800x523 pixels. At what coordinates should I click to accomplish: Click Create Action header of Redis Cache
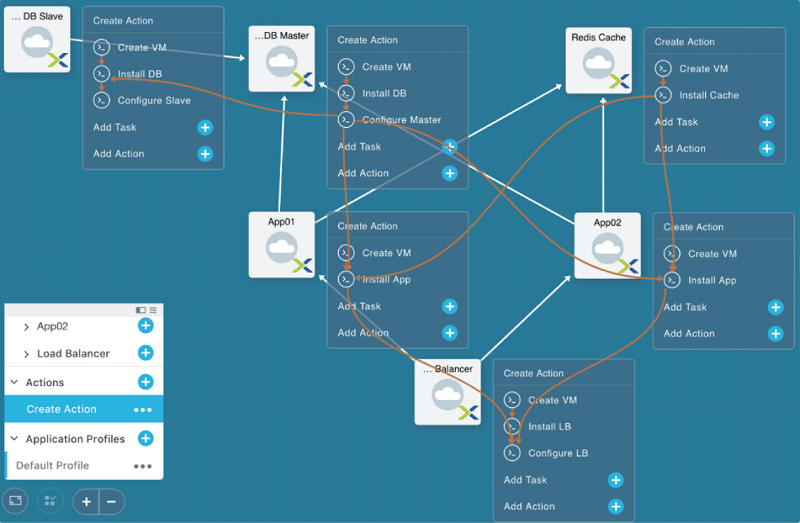click(684, 42)
